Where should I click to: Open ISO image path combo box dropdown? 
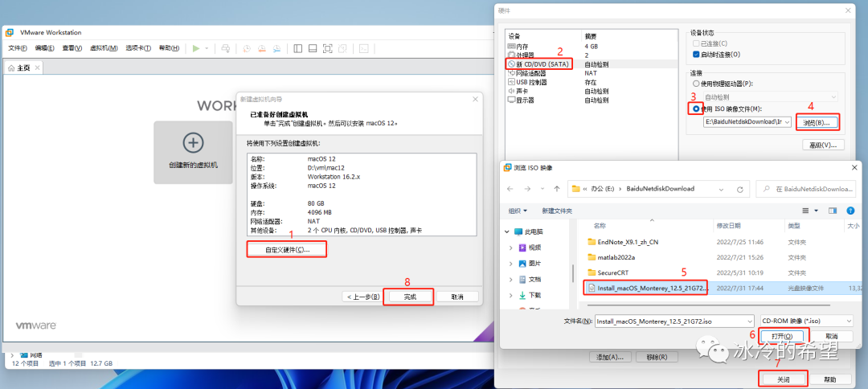click(x=787, y=121)
